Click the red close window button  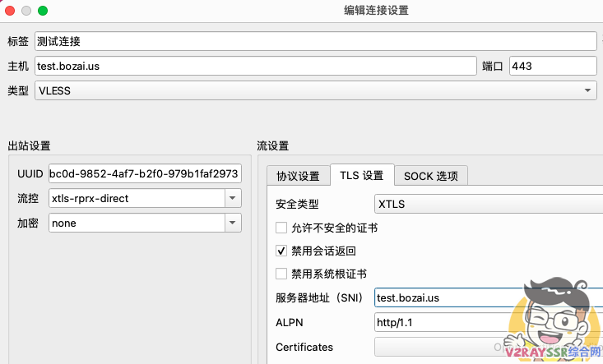coord(11,11)
